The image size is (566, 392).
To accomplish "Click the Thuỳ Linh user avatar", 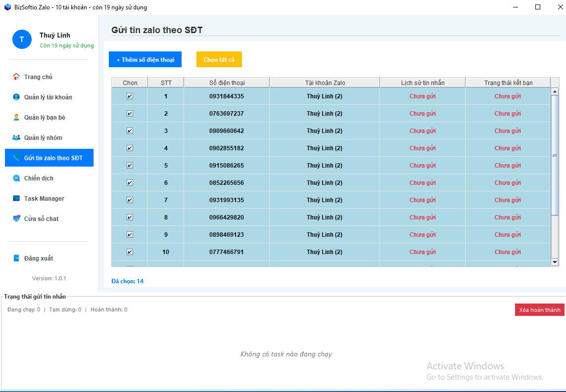I will 22,40.
